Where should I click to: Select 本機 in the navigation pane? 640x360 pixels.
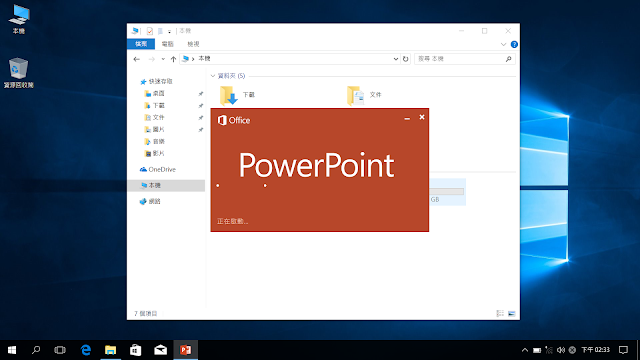(x=167, y=185)
